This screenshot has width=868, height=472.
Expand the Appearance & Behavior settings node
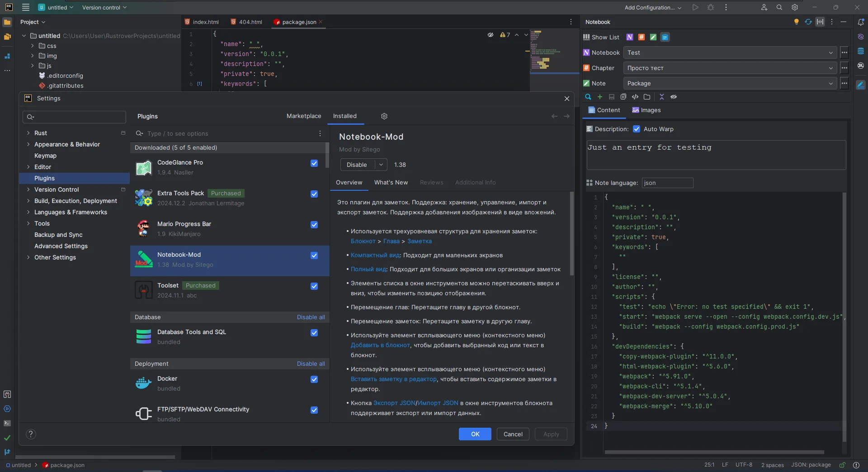(x=28, y=144)
